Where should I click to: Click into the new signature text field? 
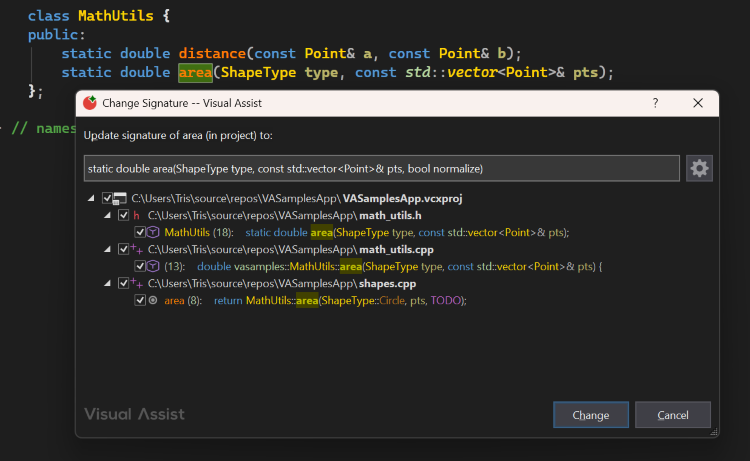(381, 168)
